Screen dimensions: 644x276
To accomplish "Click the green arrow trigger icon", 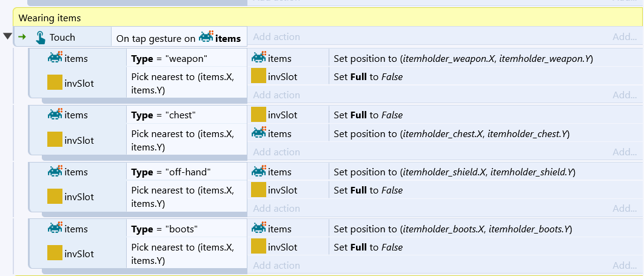I will [22, 37].
